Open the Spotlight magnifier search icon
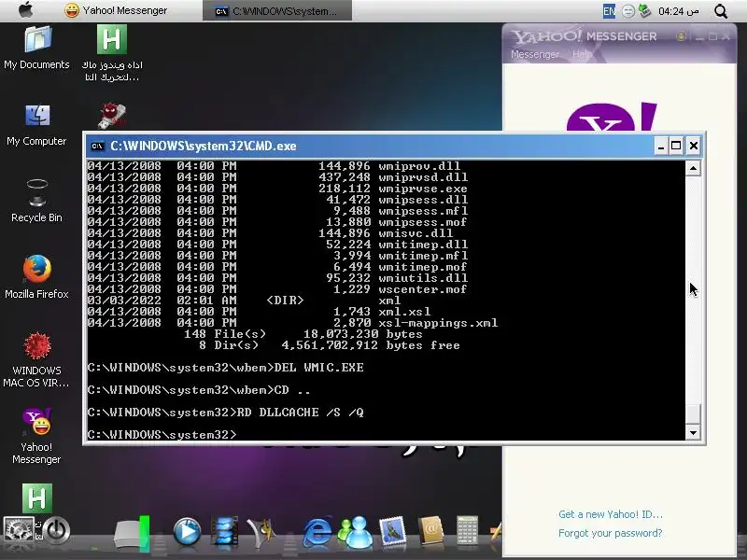The height and width of the screenshot is (560, 747). (x=721, y=11)
